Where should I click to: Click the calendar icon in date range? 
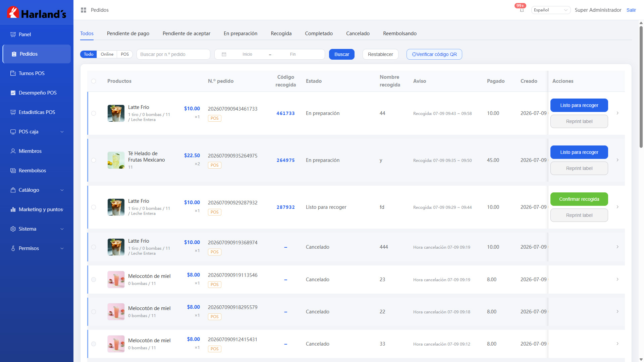[x=224, y=54]
